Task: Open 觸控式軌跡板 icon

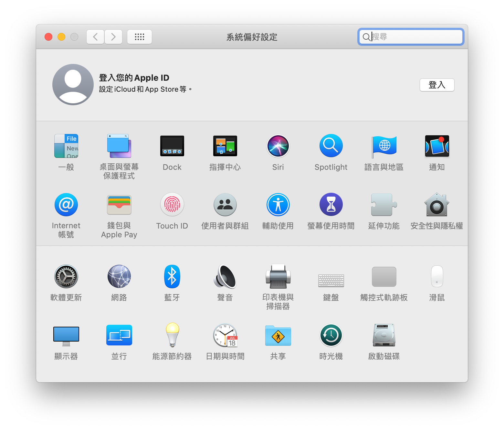Action: (384, 277)
